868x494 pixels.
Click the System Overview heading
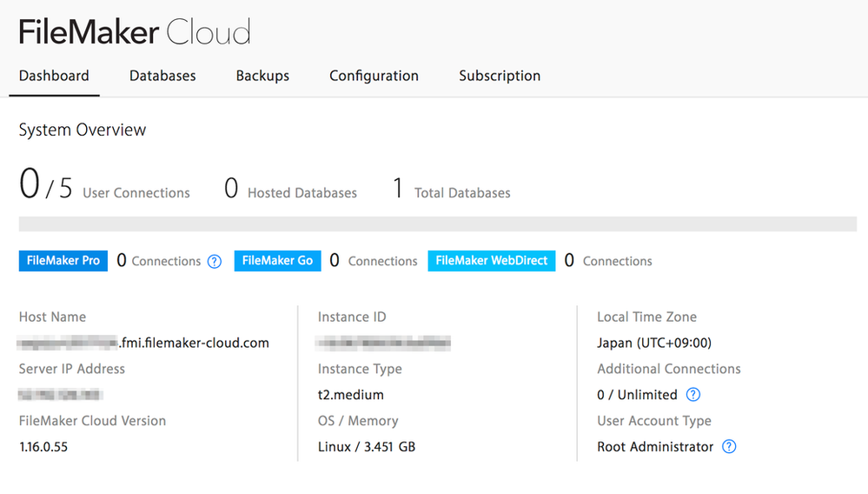(83, 130)
